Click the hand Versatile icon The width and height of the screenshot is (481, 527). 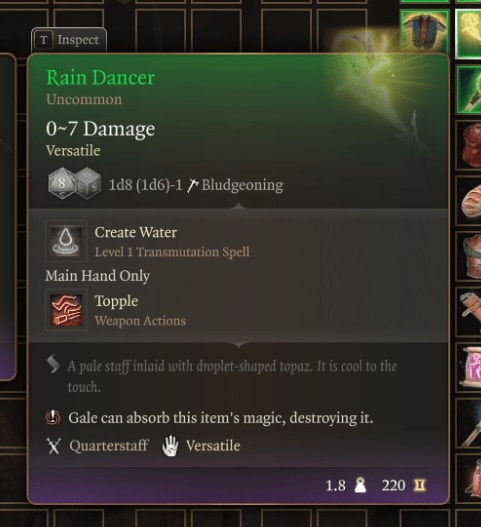pos(170,446)
